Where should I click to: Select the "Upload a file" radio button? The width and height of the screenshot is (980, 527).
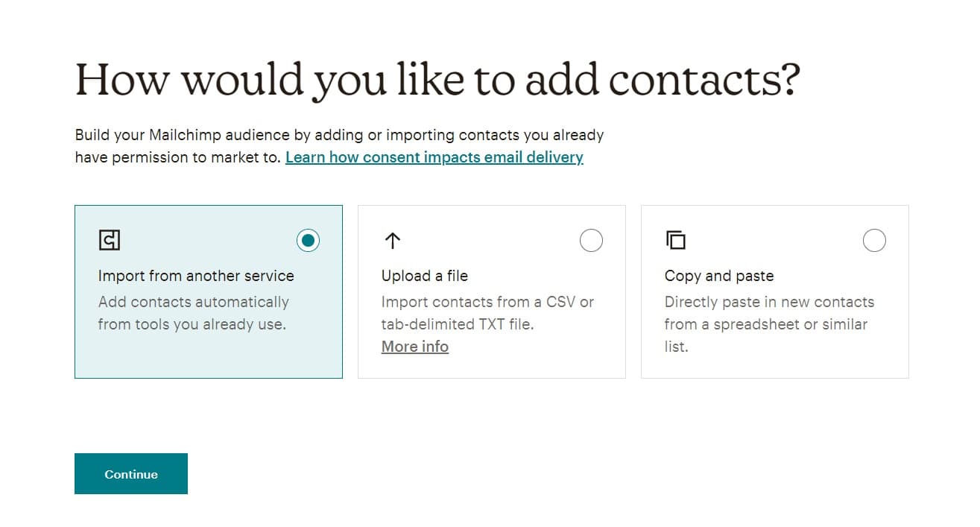click(591, 240)
